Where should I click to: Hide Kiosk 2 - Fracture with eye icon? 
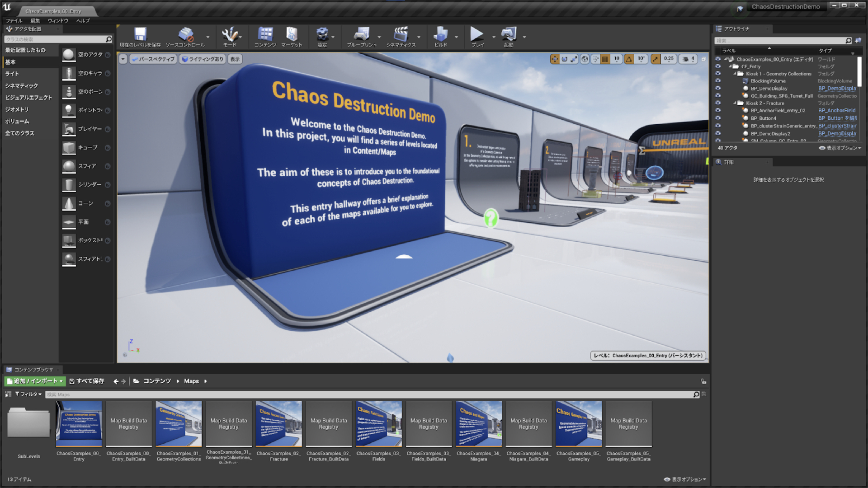718,103
